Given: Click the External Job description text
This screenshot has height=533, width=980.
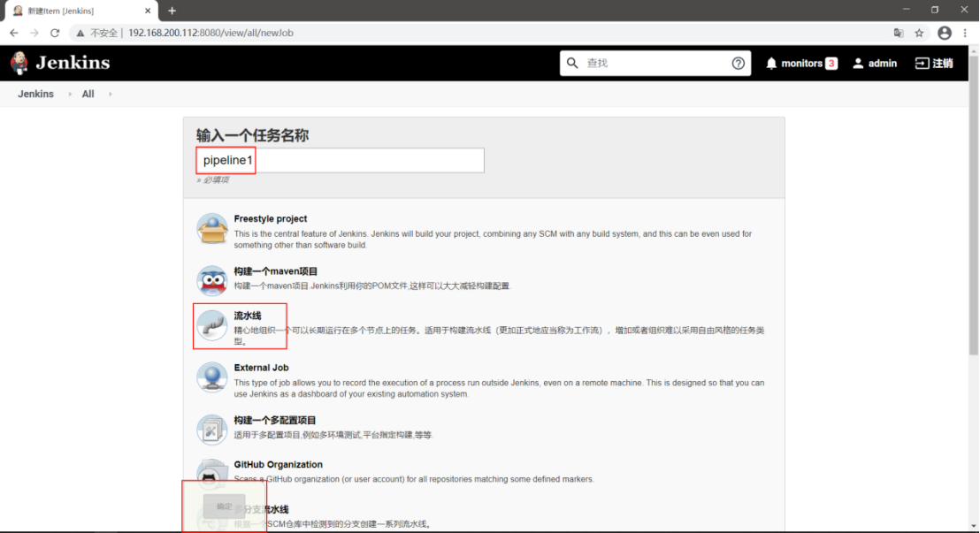Looking at the screenshot, I should tap(499, 388).
